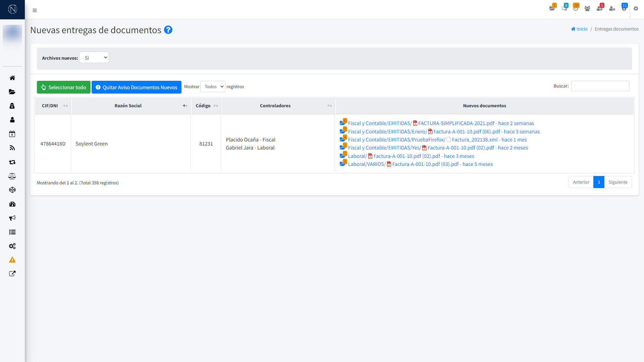Click Quitar Aviso Documentos Nuevos button
This screenshot has height=362, width=644.
[137, 87]
